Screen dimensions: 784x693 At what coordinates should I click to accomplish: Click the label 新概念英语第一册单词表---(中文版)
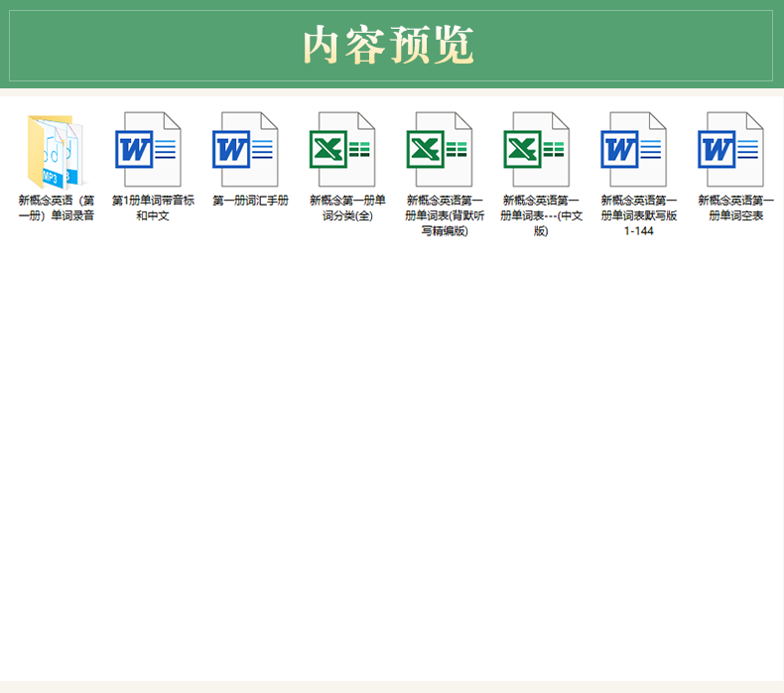542,215
